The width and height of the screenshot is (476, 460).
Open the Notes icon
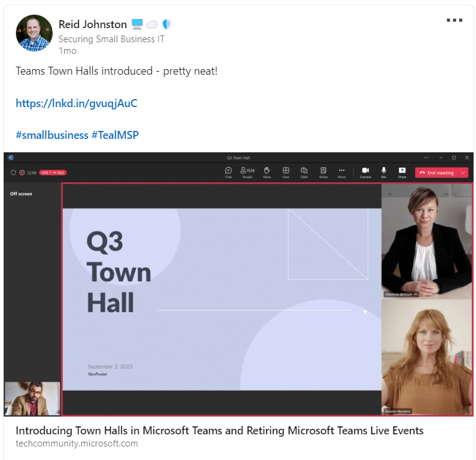tap(323, 172)
